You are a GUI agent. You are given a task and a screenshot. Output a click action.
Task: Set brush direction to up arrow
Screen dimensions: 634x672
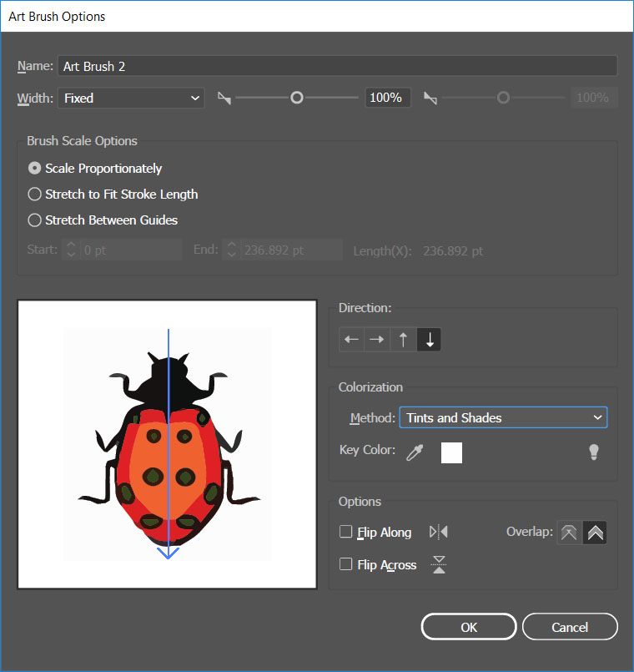[403, 340]
